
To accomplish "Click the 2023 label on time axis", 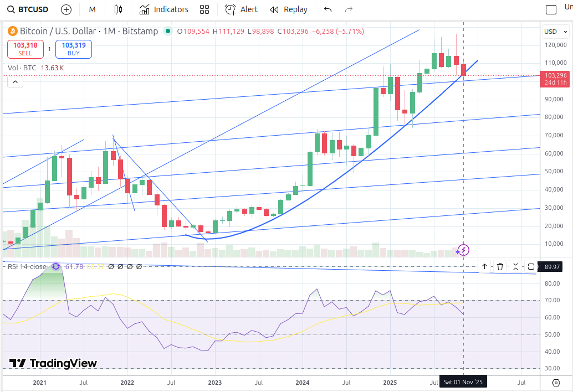I will (215, 383).
